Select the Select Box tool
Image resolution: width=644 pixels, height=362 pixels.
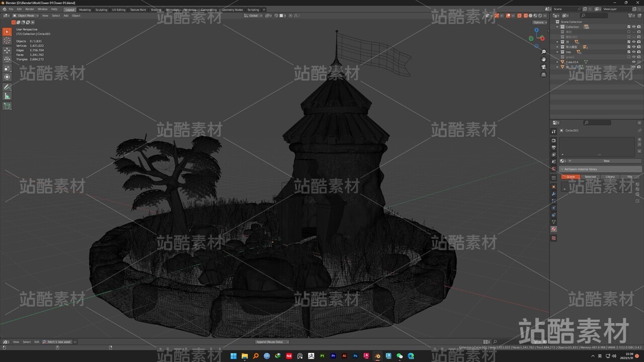(7, 32)
